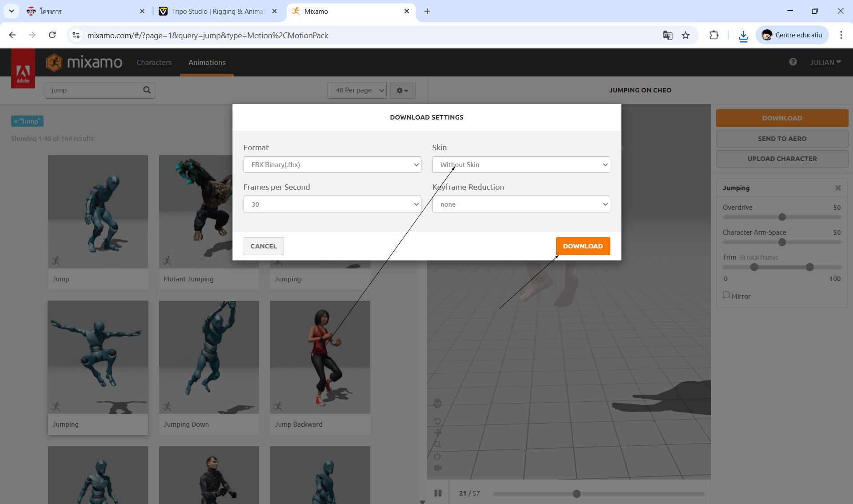This screenshot has width=853, height=504.
Task: Pause the animation playback
Action: 438,493
